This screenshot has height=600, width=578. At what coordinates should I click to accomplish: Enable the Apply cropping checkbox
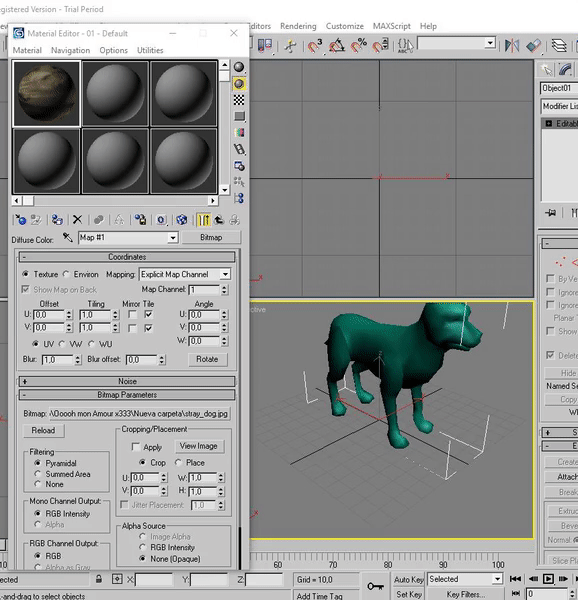135,447
